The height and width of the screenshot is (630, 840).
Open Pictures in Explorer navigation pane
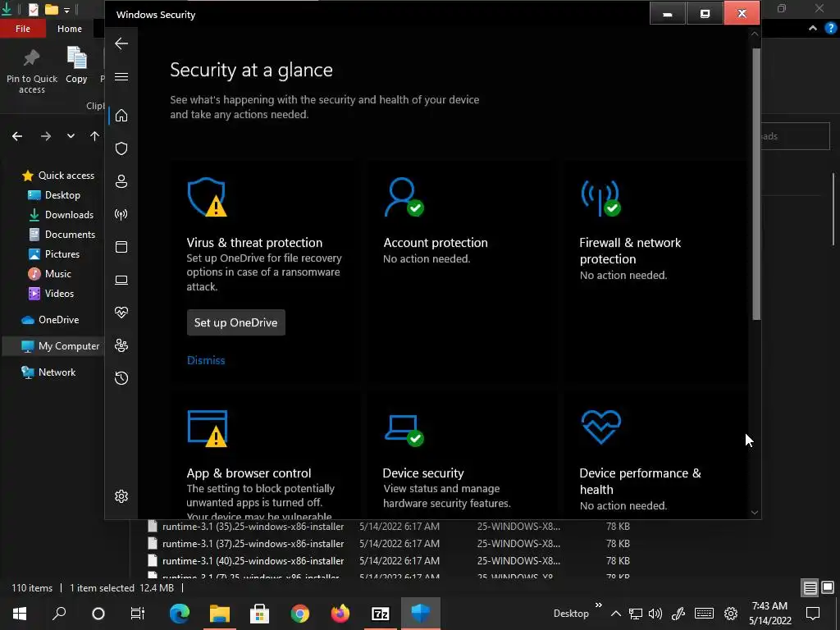click(x=53, y=254)
